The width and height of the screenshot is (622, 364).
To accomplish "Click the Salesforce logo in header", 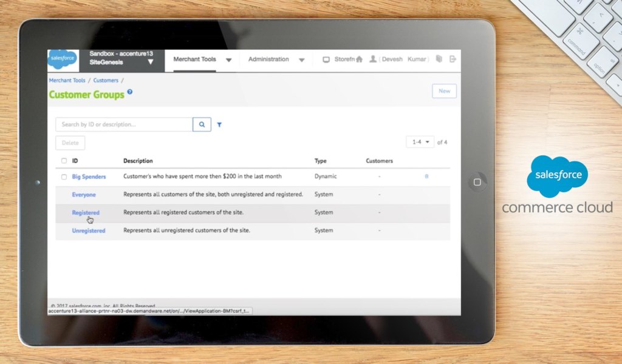I will pyautogui.click(x=62, y=59).
